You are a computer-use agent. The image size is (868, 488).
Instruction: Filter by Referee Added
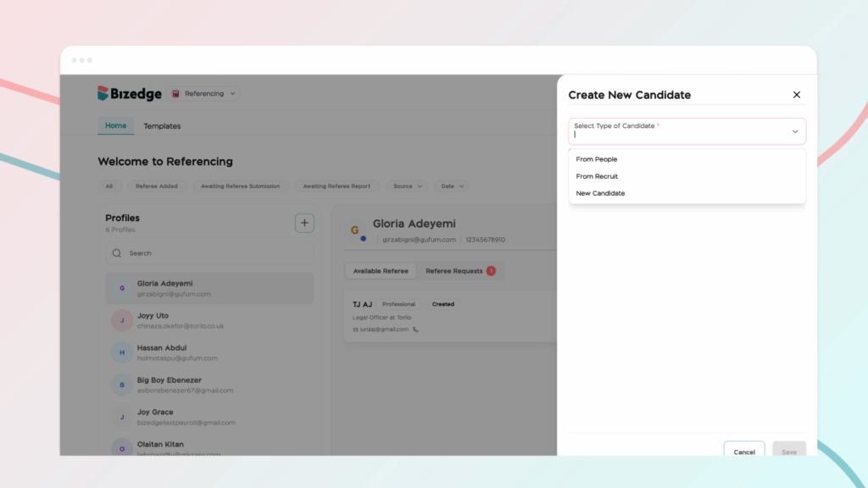[157, 186]
